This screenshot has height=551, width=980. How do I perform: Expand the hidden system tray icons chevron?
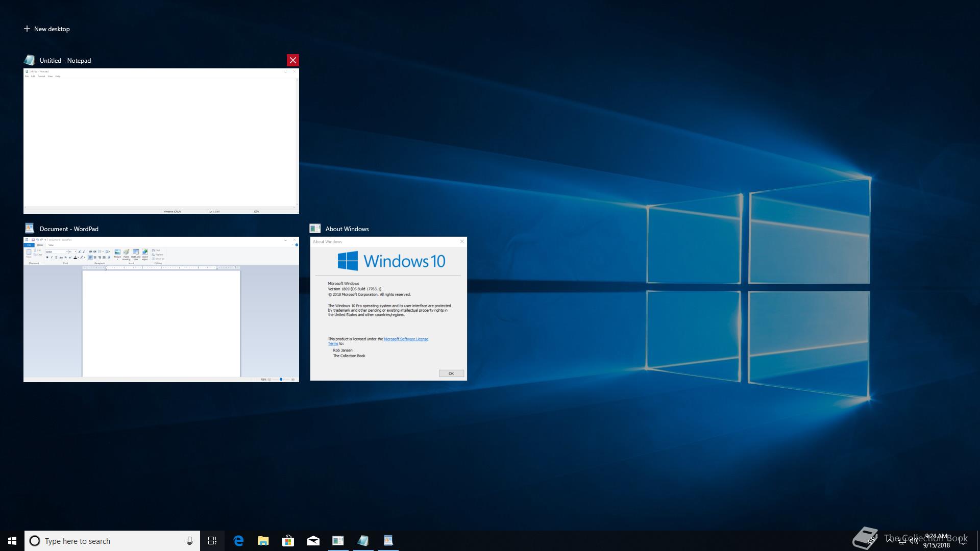tap(890, 540)
